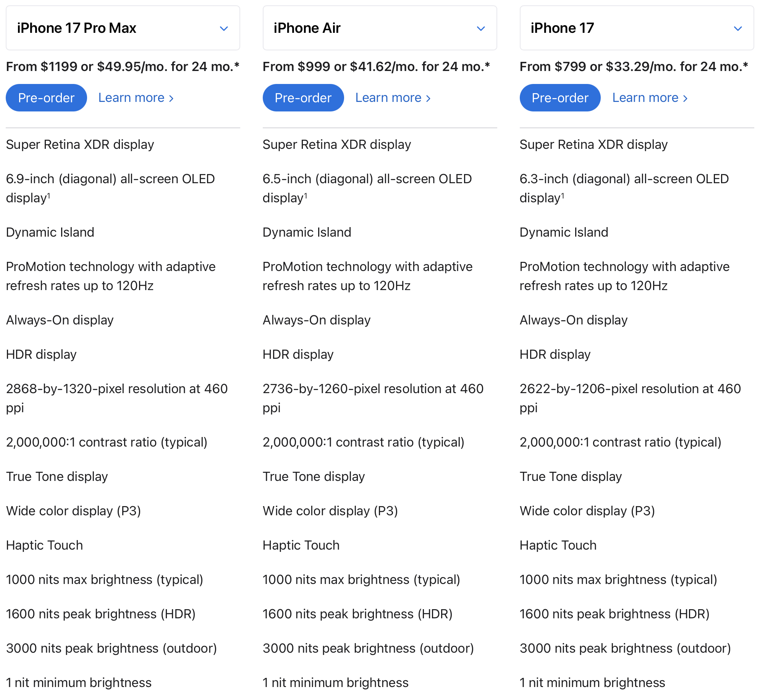
Task: Learn more about iPhone 17
Action: (x=650, y=98)
